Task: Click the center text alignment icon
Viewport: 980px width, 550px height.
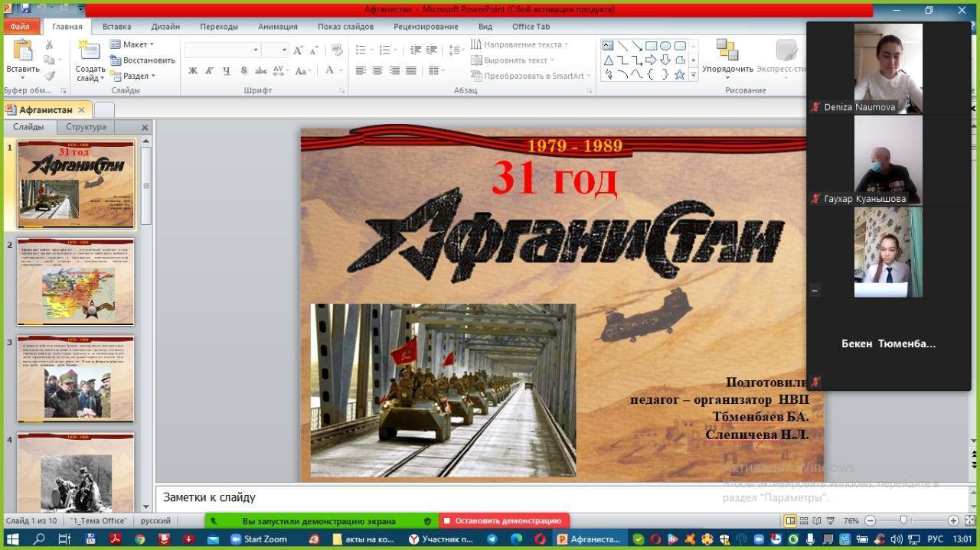Action: click(377, 70)
